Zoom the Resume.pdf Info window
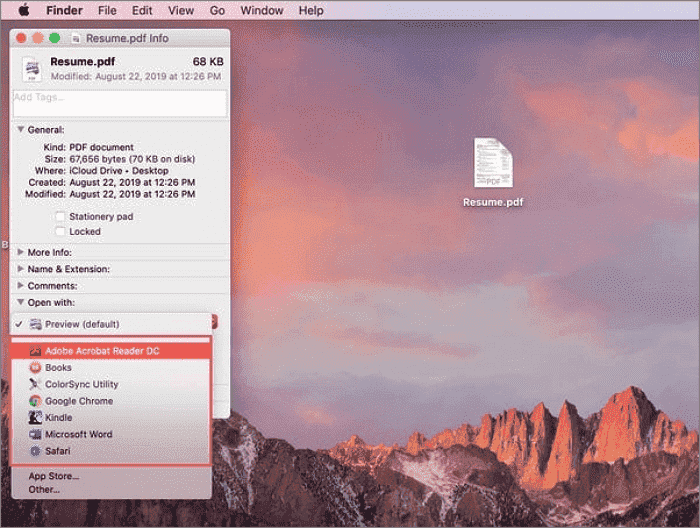 pyautogui.click(x=54, y=38)
